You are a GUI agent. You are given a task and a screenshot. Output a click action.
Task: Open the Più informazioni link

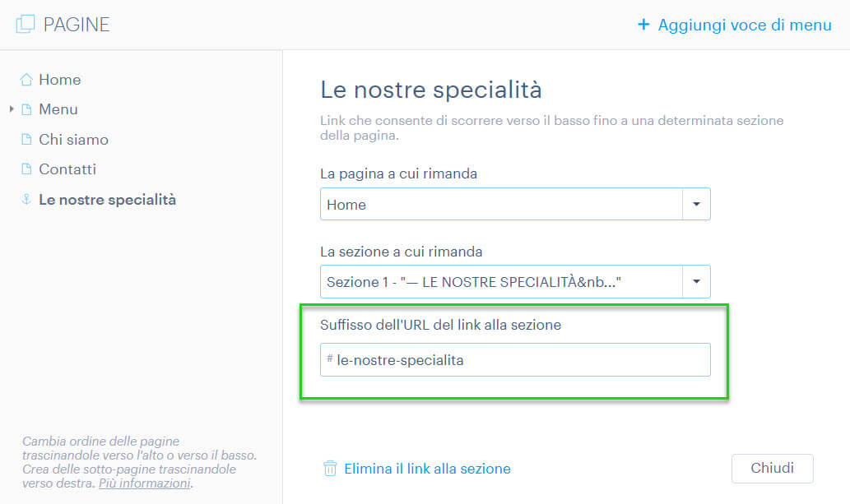145,483
